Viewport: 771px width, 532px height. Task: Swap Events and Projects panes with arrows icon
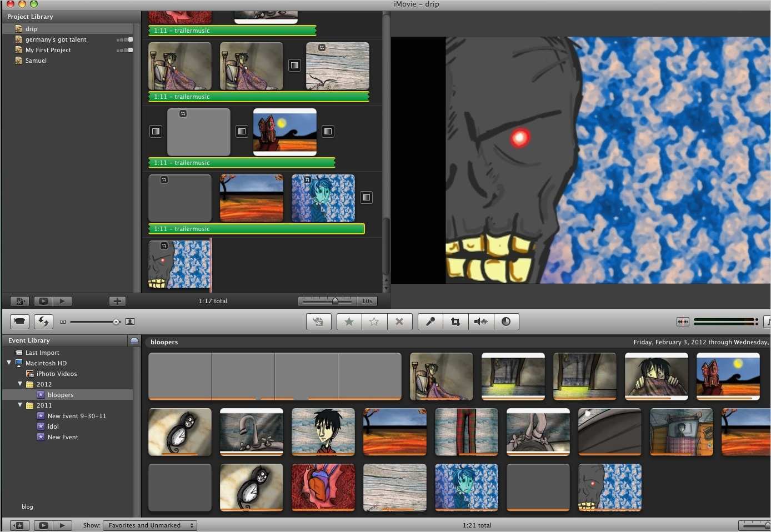point(43,321)
